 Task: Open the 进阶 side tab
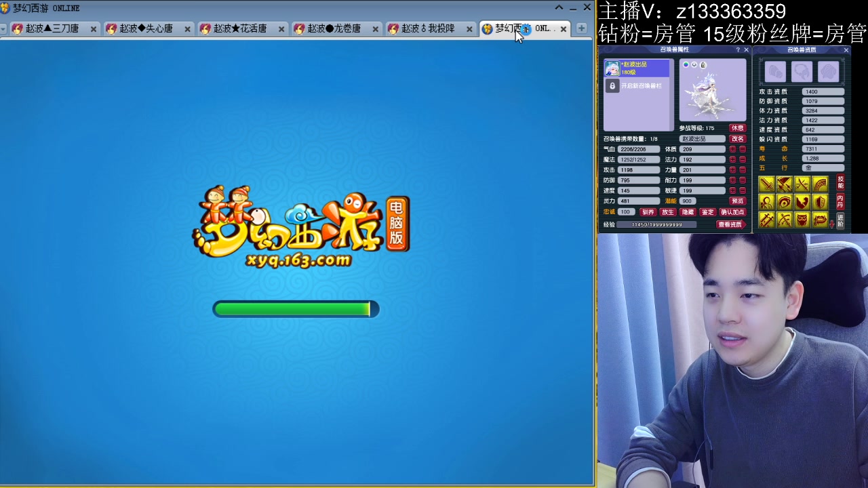[841, 221]
